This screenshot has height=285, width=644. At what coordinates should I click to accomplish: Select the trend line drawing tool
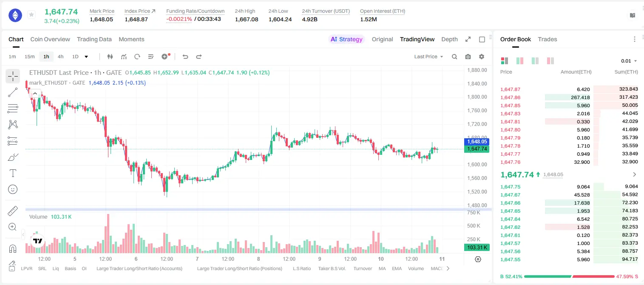pos(13,92)
